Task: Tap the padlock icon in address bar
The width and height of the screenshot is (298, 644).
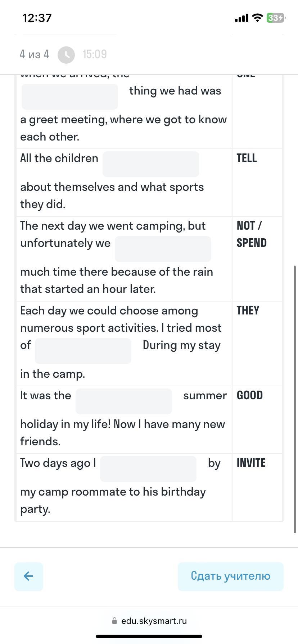Action: 114,621
